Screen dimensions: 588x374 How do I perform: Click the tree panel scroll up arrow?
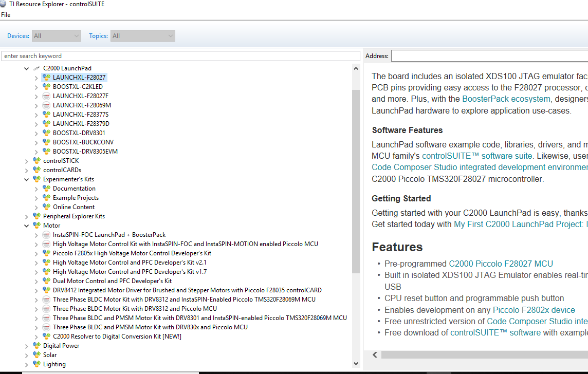point(356,68)
